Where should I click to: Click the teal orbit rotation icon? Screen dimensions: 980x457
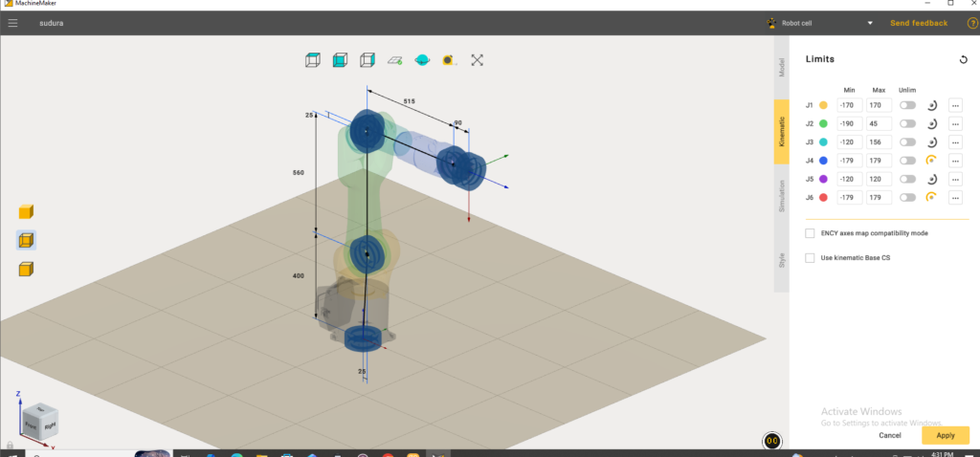(422, 60)
